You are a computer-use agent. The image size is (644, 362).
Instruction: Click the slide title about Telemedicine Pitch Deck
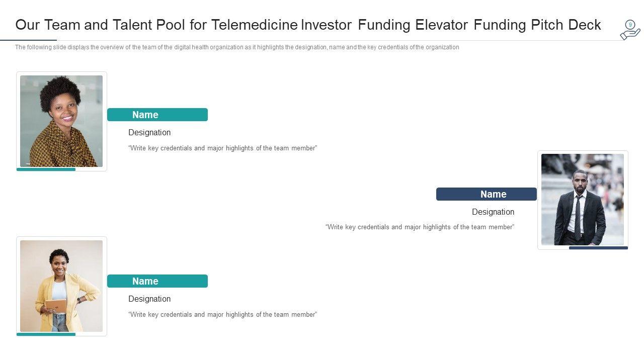tap(308, 25)
